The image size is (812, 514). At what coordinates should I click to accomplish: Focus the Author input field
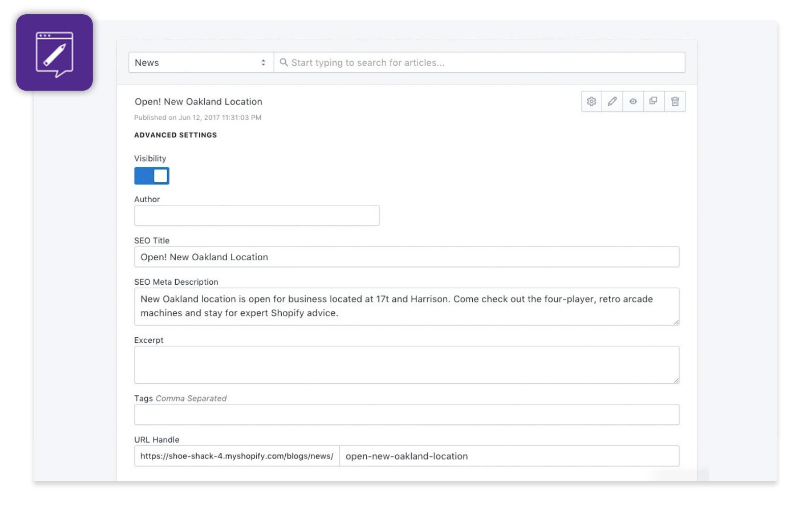(257, 215)
